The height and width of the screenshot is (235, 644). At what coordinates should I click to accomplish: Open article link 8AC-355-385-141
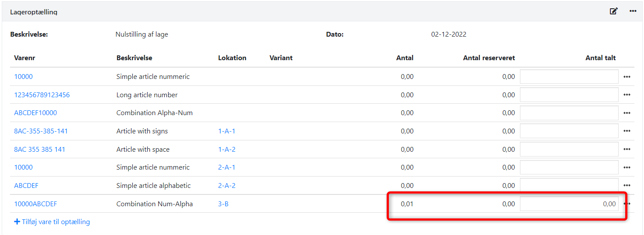pos(41,131)
